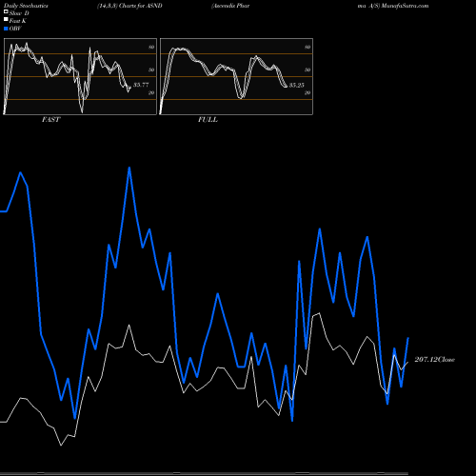Viewport: 476px width, 476px height.
Task: Click the Fast K legend swatch
Action: click(x=6, y=20)
